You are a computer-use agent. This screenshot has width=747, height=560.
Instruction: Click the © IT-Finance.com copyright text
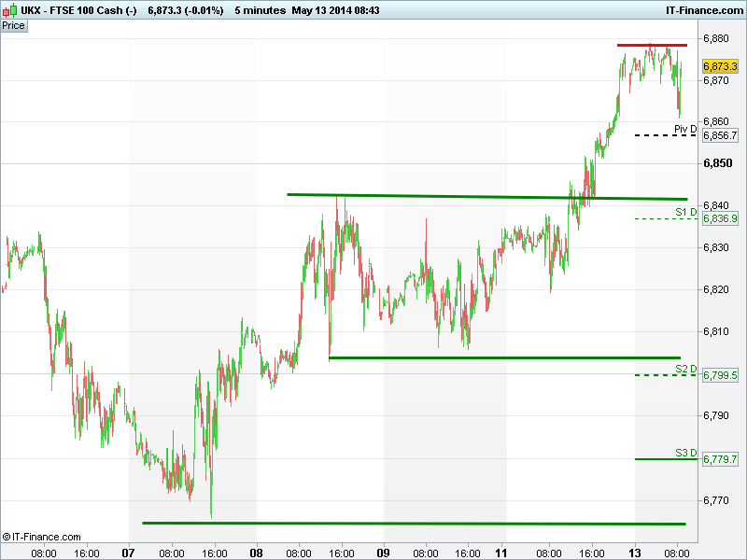pyautogui.click(x=42, y=537)
